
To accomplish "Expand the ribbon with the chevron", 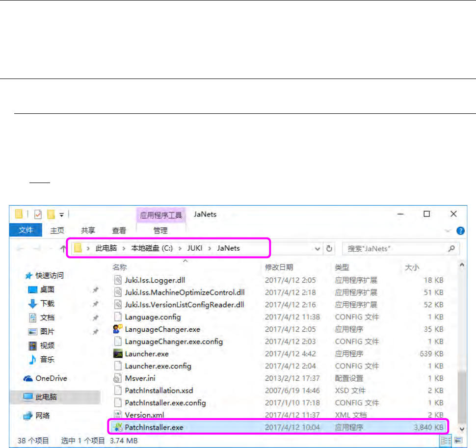I will 448,231.
